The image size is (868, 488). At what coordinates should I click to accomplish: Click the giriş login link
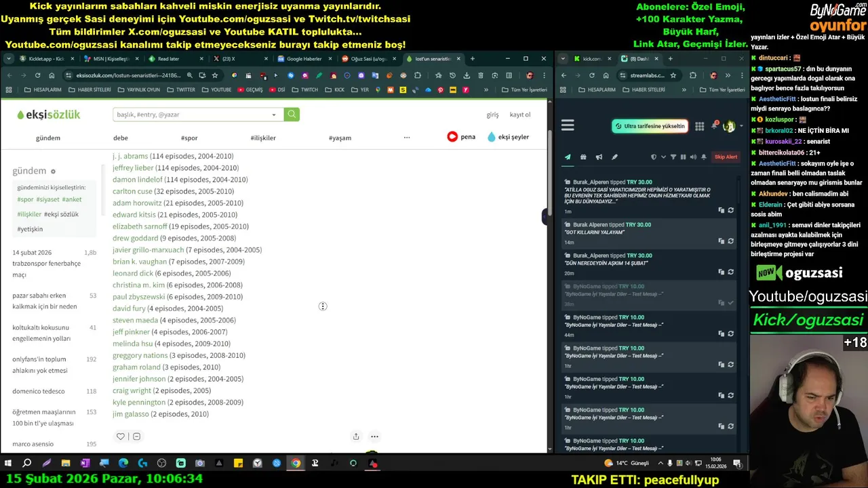[492, 115]
